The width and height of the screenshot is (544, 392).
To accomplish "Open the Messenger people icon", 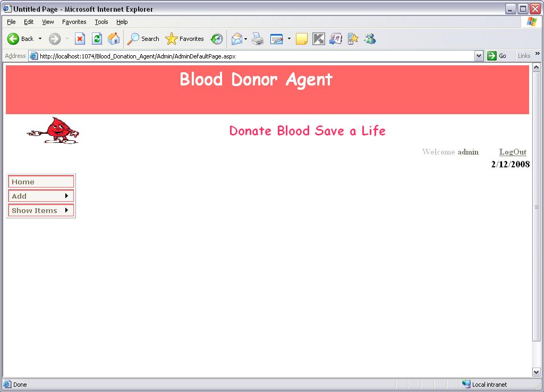I will [x=370, y=39].
